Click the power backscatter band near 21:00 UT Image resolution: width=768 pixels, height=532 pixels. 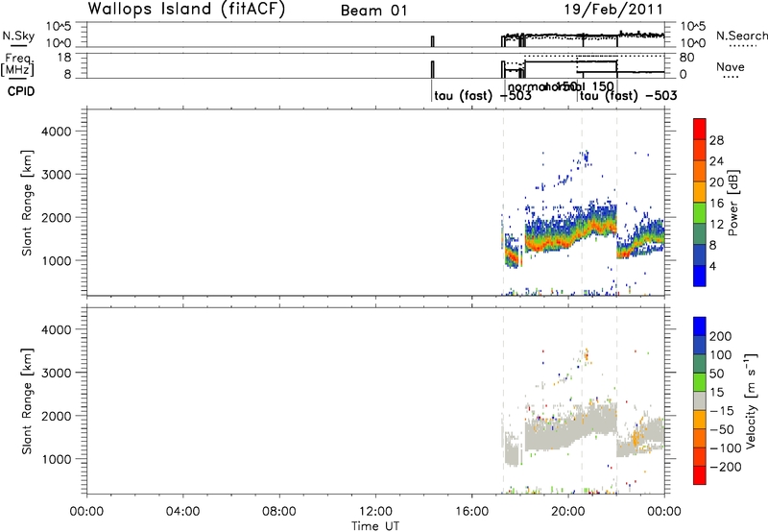pos(591,224)
